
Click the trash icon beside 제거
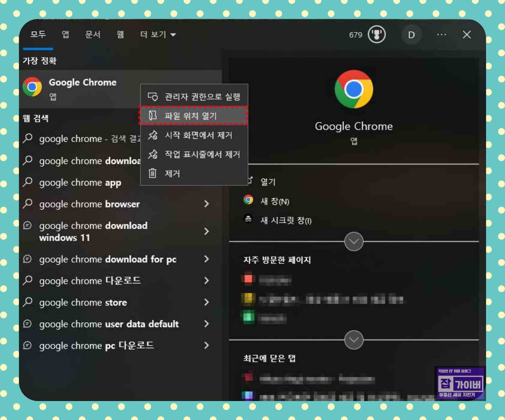coord(153,173)
